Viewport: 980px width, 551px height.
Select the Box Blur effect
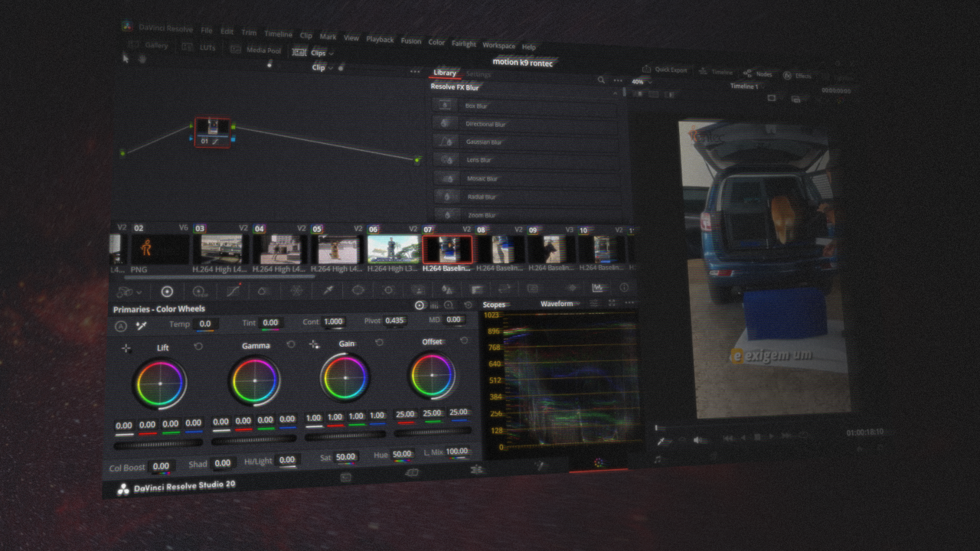[x=526, y=106]
